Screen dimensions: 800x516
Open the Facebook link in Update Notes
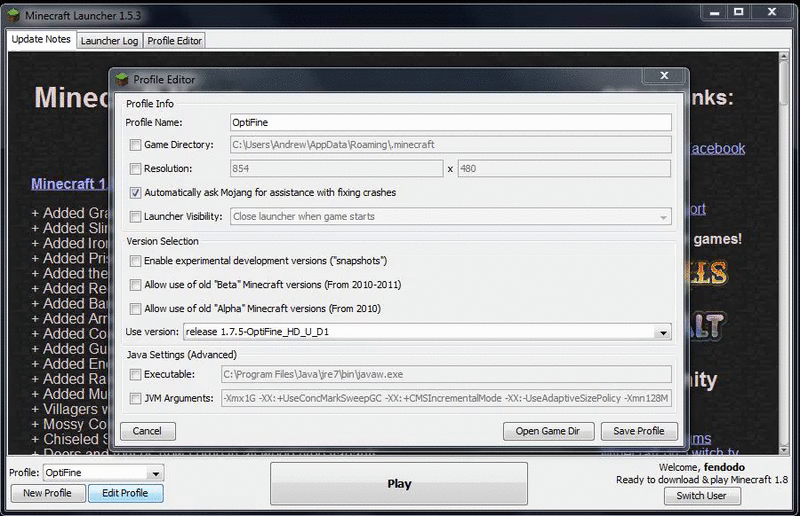coord(718,149)
